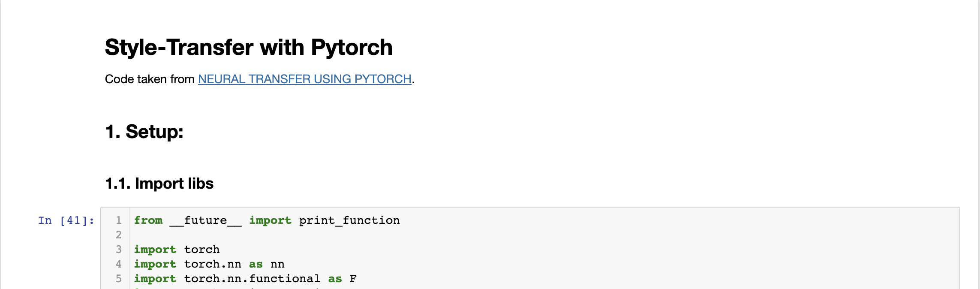Click the In [41] cell prompt
The height and width of the screenshot is (289, 980).
coord(66,220)
